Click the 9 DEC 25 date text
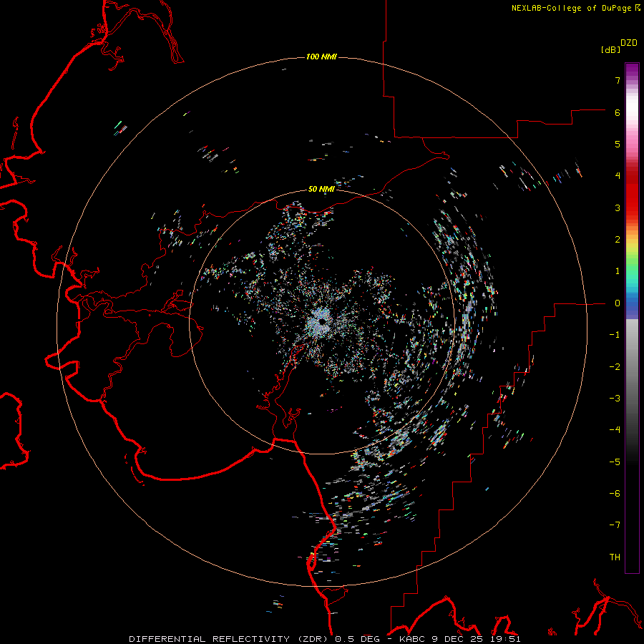 pyautogui.click(x=459, y=639)
